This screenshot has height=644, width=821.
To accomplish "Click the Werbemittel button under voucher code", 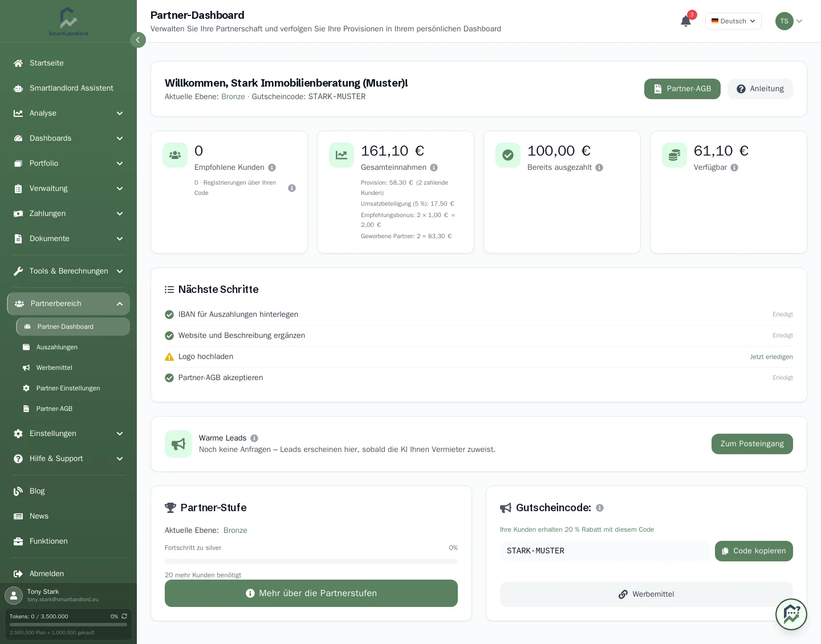I will tap(647, 594).
